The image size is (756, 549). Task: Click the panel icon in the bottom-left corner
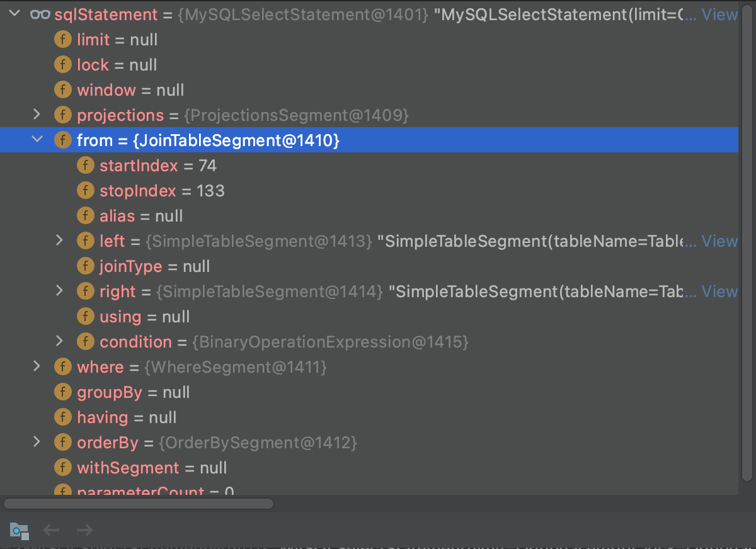point(20,531)
